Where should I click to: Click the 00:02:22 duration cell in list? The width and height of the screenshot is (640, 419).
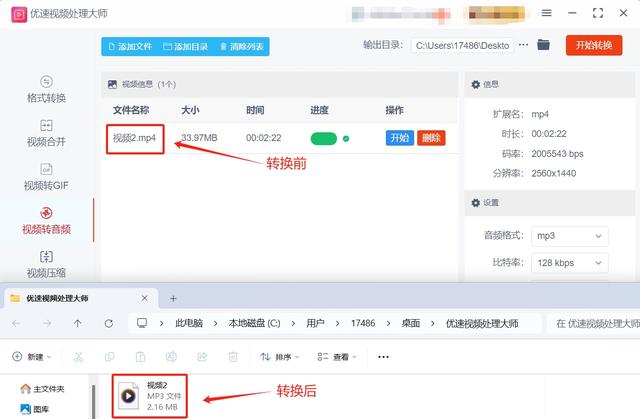coord(264,138)
